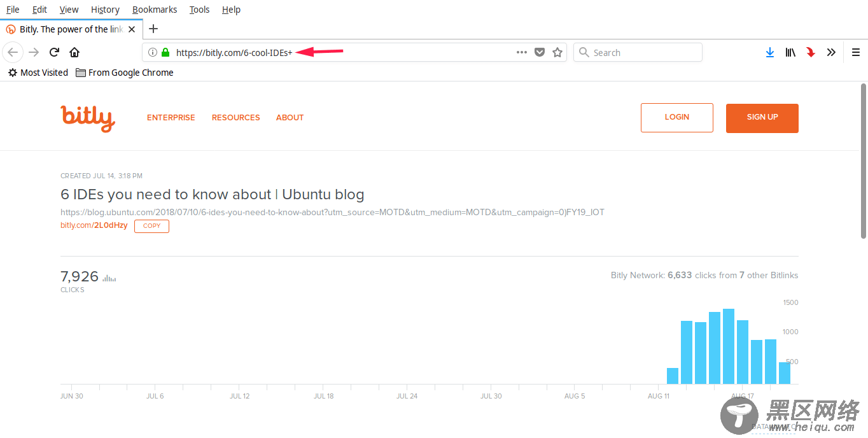Click the 1000 y-axis value
Screen dimensions: 868x438
(x=790, y=332)
